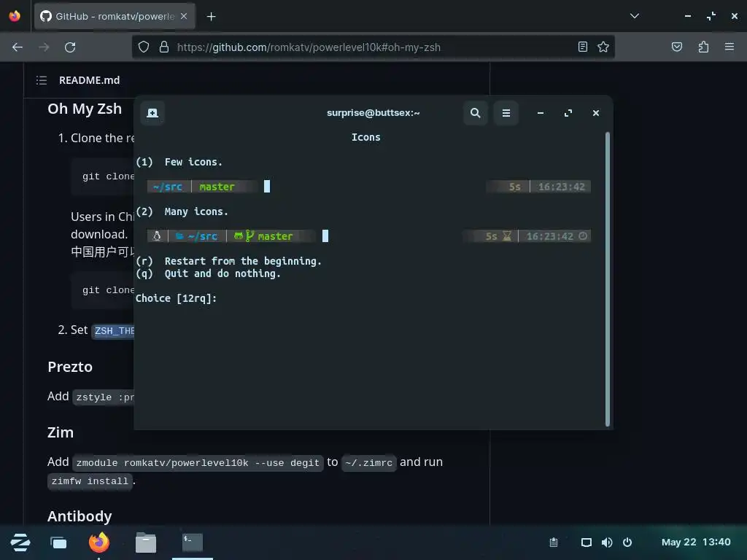Open the Firefox hamburger application menu
This screenshot has width=747, height=560.
[x=729, y=47]
